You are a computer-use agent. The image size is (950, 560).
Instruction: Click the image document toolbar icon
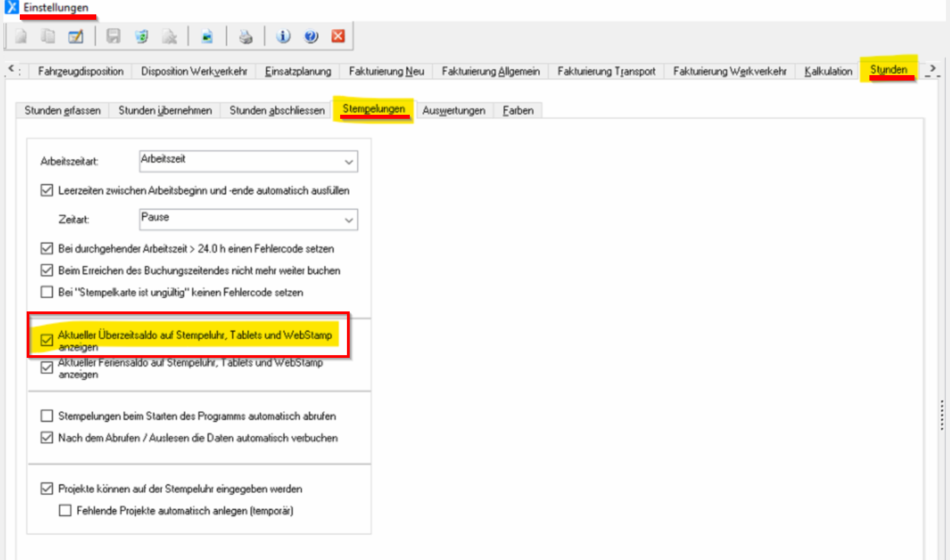coord(206,37)
